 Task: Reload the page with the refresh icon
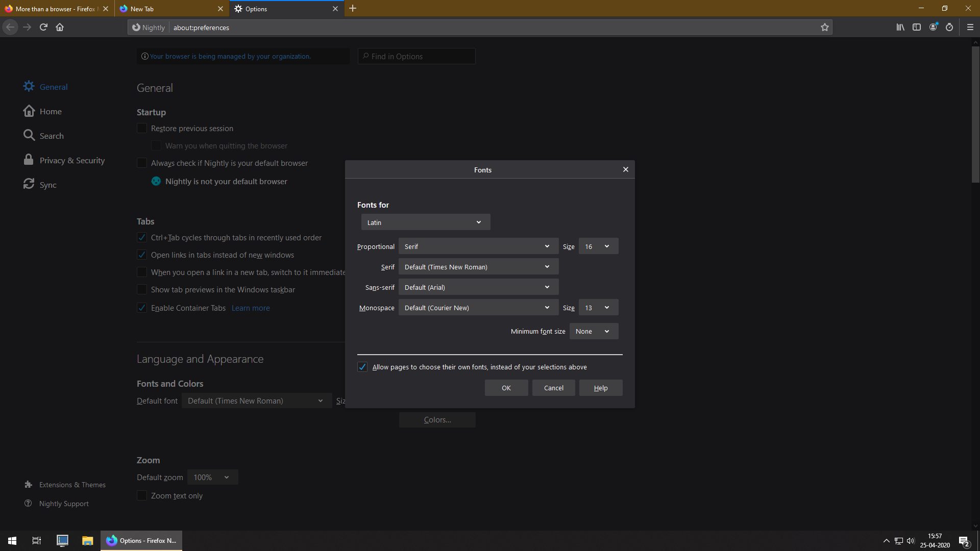coord(43,28)
